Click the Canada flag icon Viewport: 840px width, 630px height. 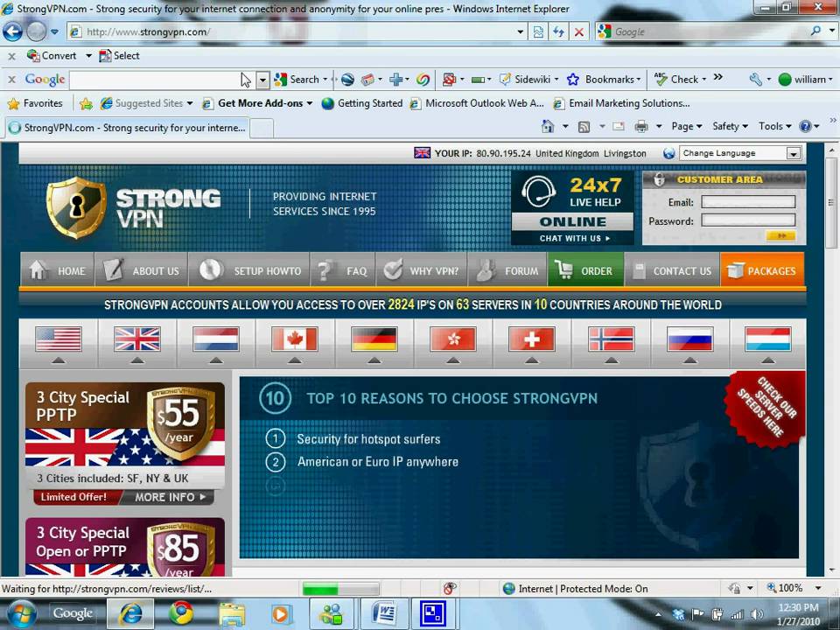click(x=295, y=339)
